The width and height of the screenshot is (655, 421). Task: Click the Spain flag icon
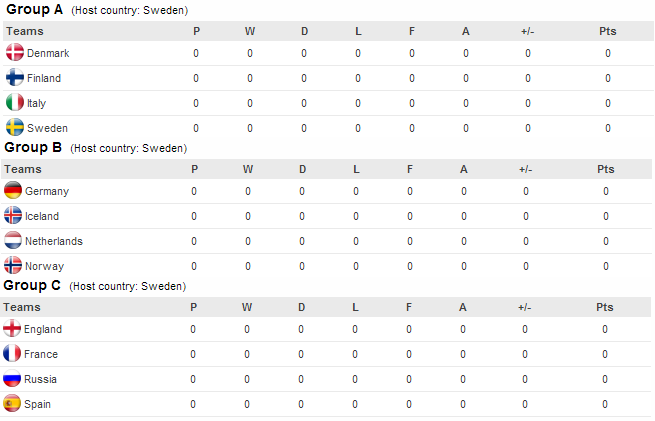tap(13, 404)
